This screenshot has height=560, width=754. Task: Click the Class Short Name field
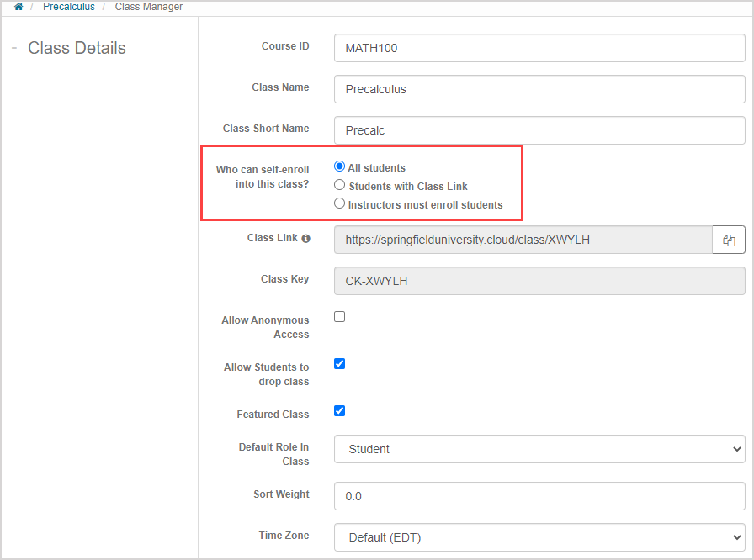(539, 130)
